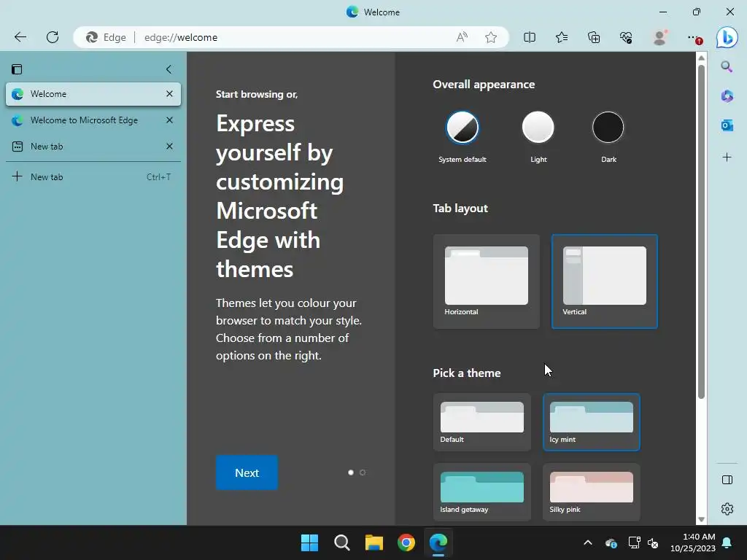Launch Google Chrome from taskbar

click(406, 542)
